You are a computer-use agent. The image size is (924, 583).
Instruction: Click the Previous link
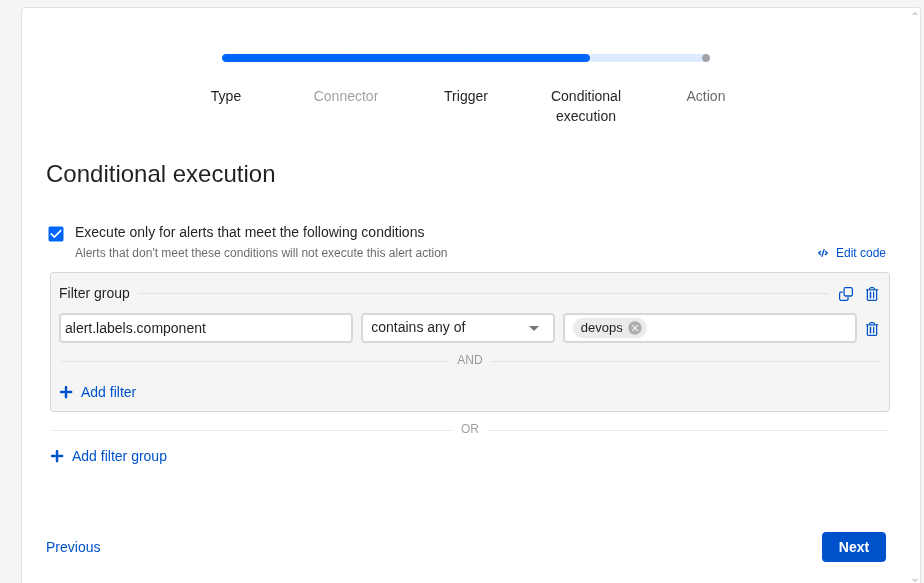click(x=73, y=547)
